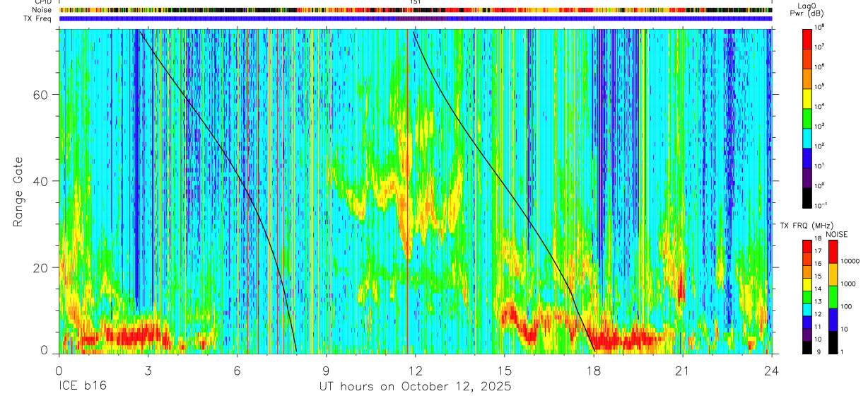
Task: Click the blue TX frequency strip above plot
Action: [416, 18]
